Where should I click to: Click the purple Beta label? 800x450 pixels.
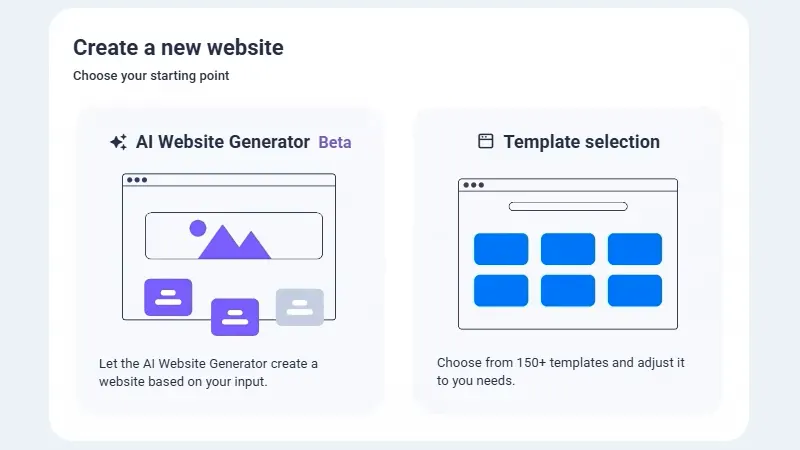tap(335, 142)
